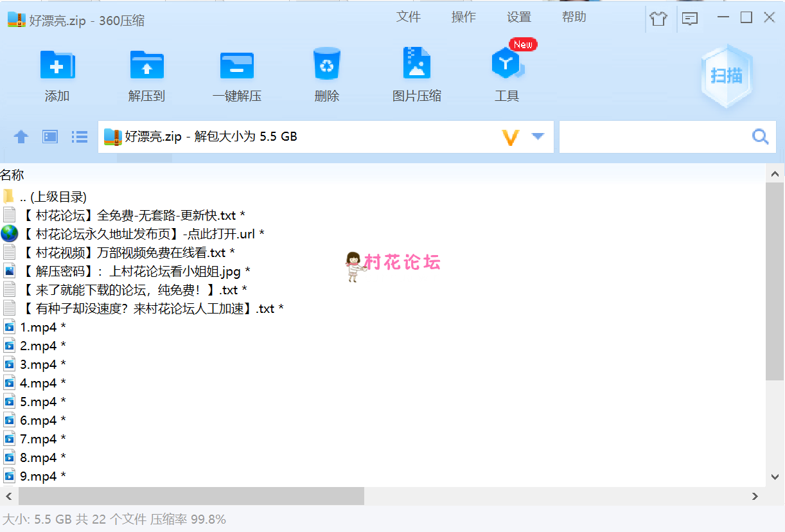The width and height of the screenshot is (785, 532).
Task: Open the feedback message icon in the title bar
Action: coord(690,19)
